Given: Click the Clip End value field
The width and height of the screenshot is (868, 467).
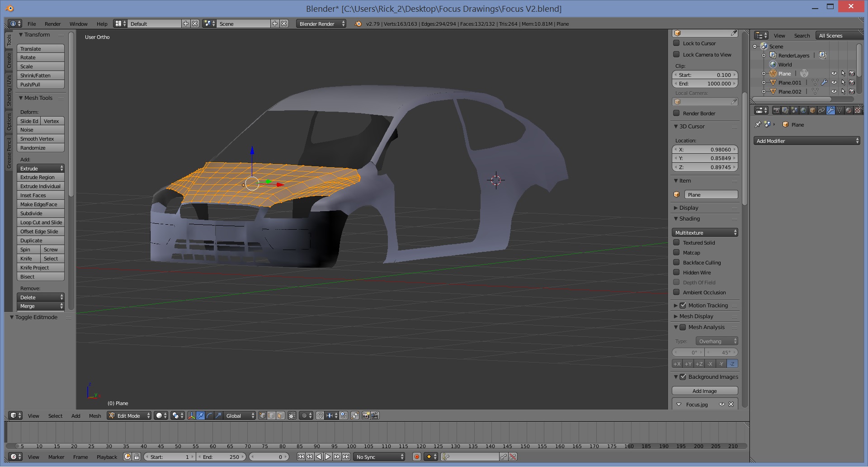Looking at the screenshot, I should pos(705,84).
